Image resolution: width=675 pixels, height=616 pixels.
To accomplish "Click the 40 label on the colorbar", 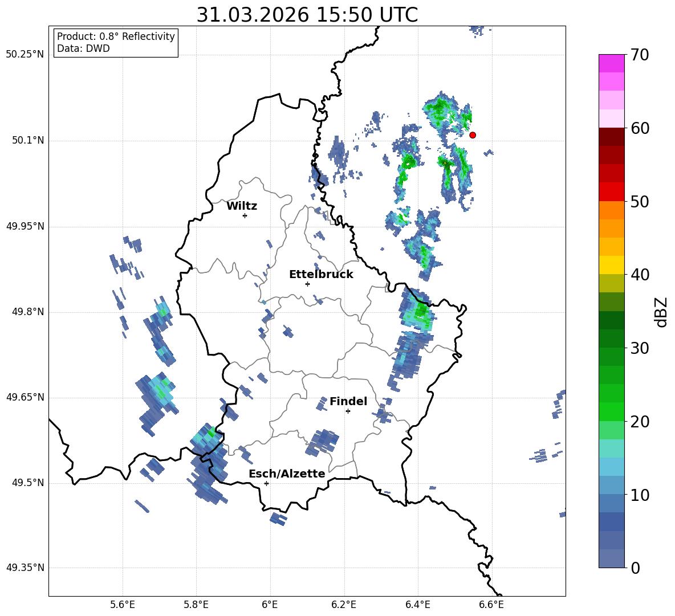I will 640,275.
